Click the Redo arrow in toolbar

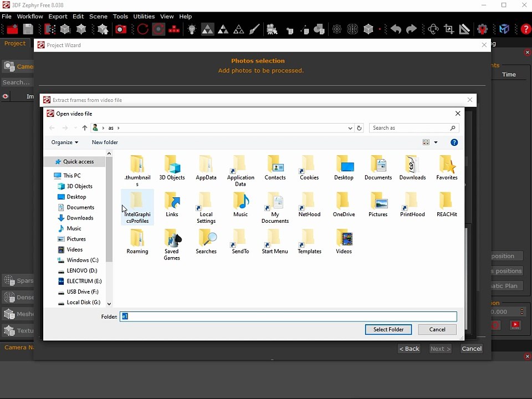(x=411, y=29)
